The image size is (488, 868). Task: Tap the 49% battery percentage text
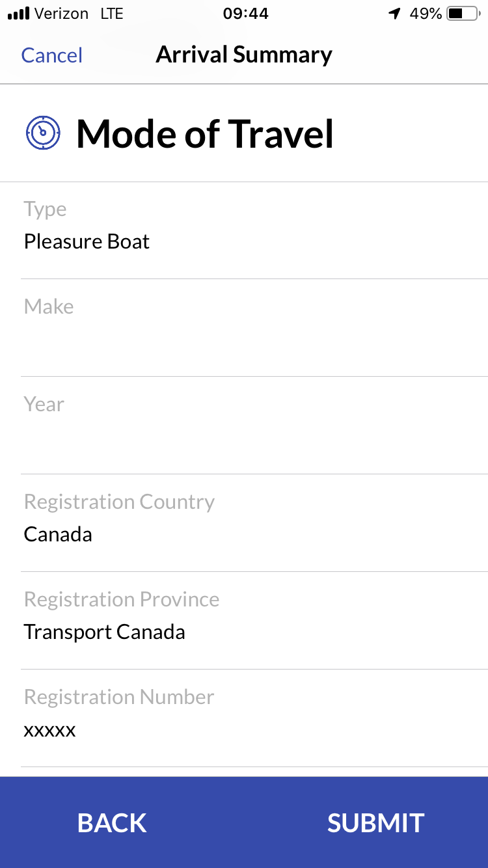coord(426,14)
